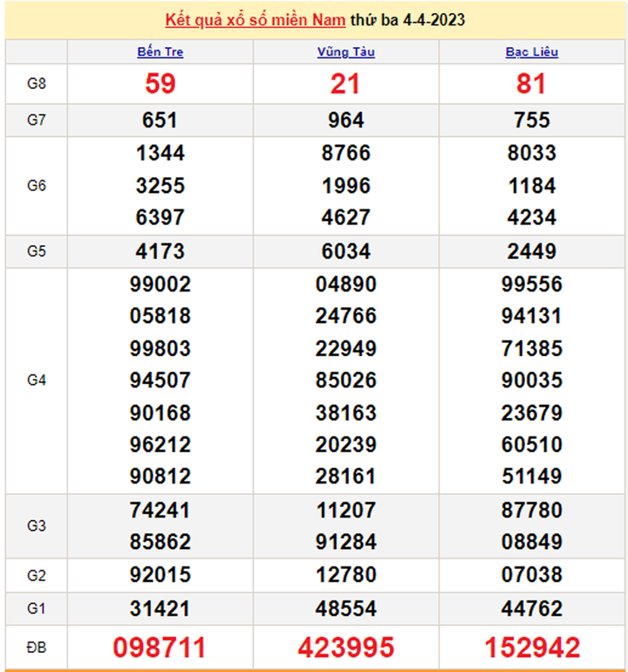Select G1 result 48554
The height and width of the screenshot is (672, 628).
[345, 607]
